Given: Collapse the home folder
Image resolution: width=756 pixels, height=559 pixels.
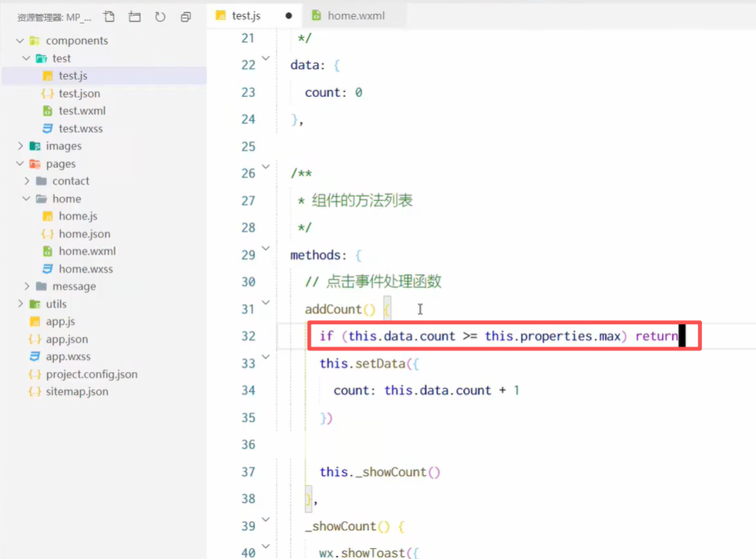Looking at the screenshot, I should pyautogui.click(x=26, y=199).
